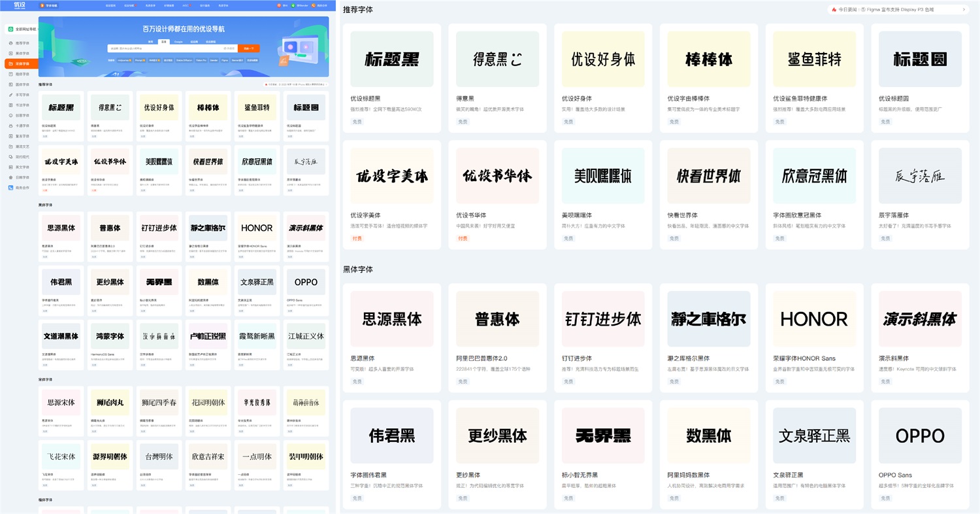Open 全部网址导航 in the left sidebar
Screen dimensions: 980x514
pos(22,29)
